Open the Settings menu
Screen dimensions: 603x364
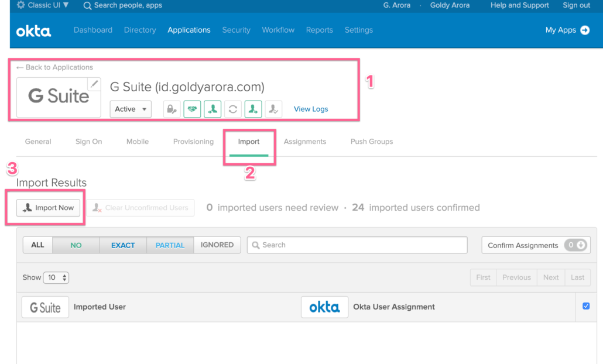tap(358, 30)
